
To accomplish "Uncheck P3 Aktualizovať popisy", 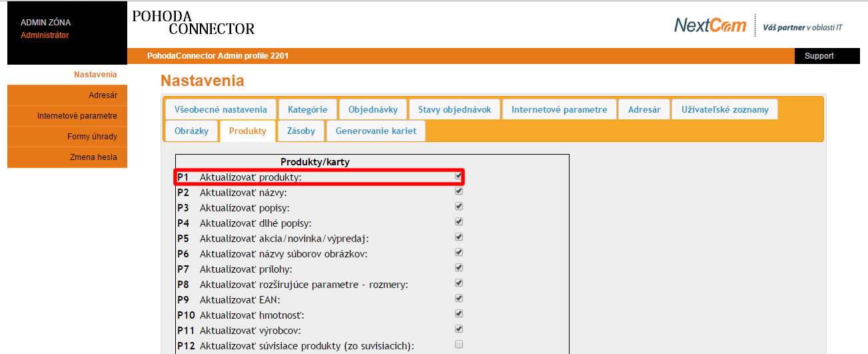I will (x=458, y=206).
